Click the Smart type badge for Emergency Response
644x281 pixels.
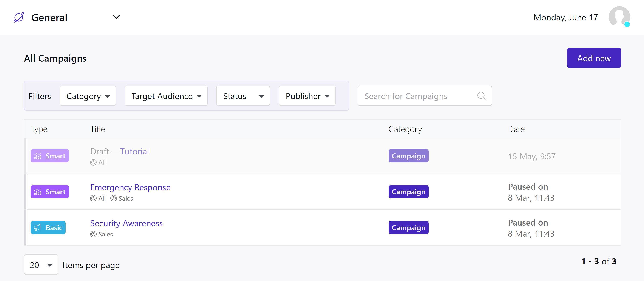point(50,192)
